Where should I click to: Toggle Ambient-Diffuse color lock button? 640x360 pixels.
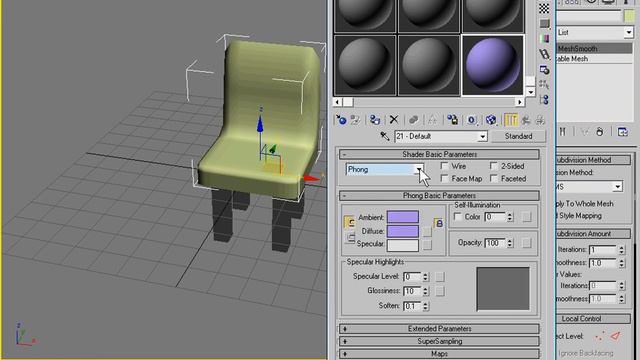[x=350, y=222]
